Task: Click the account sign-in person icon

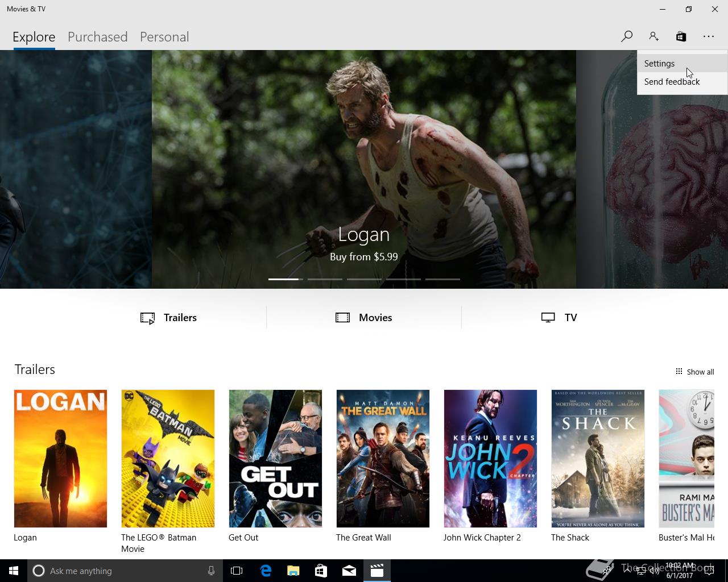Action: [x=653, y=36]
